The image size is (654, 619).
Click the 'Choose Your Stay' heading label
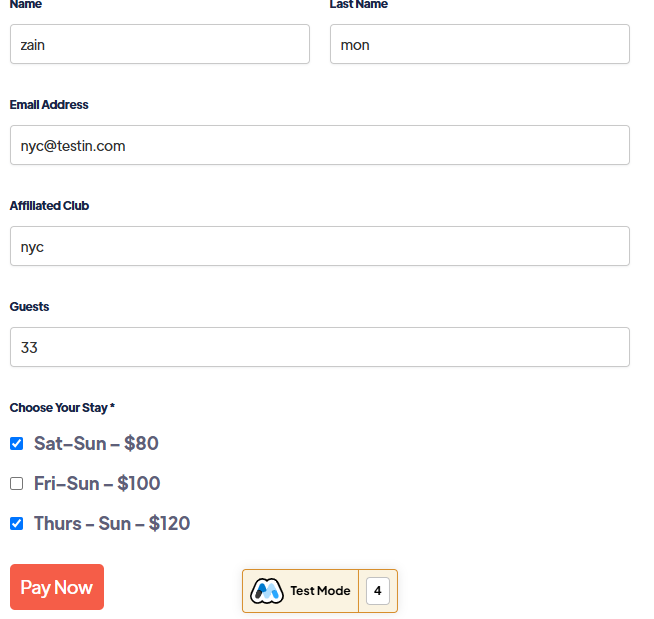pos(62,408)
